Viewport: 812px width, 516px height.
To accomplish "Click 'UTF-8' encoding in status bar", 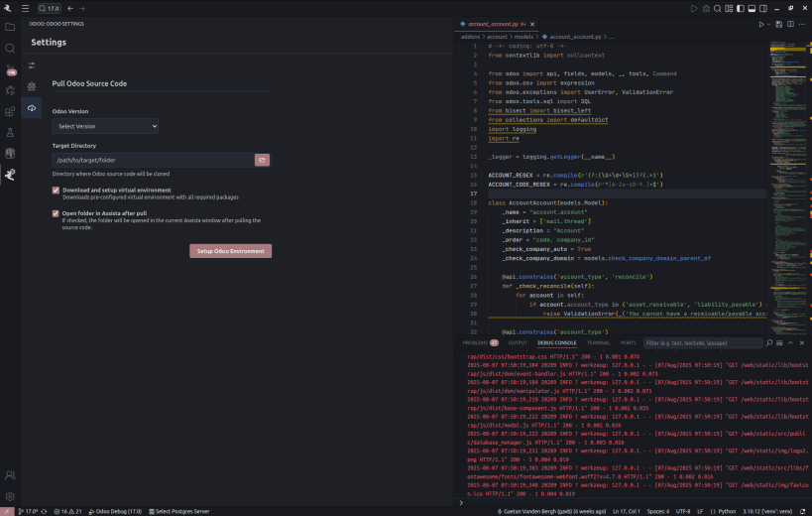I will click(x=683, y=511).
